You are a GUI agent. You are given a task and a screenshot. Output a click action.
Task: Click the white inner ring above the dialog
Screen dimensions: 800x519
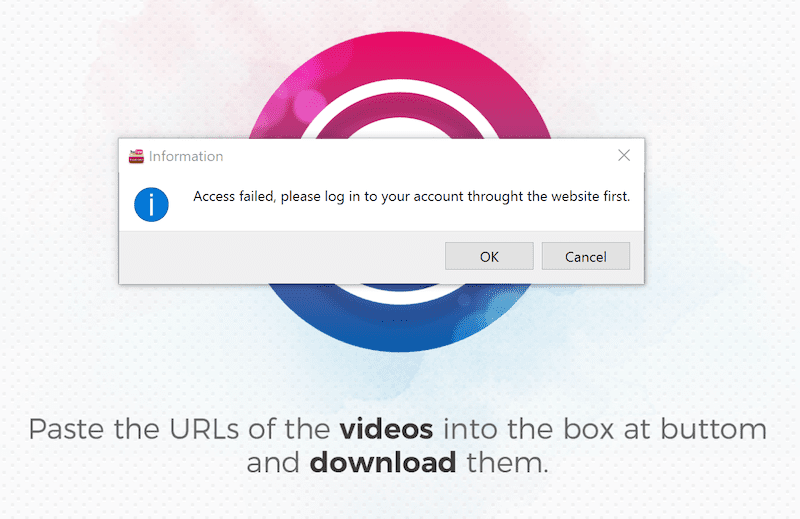(399, 116)
